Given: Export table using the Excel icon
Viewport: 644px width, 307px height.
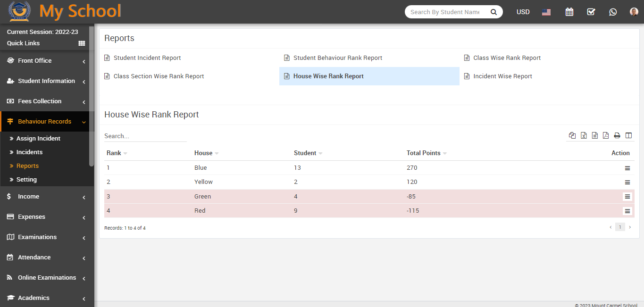Looking at the screenshot, I should (x=584, y=135).
